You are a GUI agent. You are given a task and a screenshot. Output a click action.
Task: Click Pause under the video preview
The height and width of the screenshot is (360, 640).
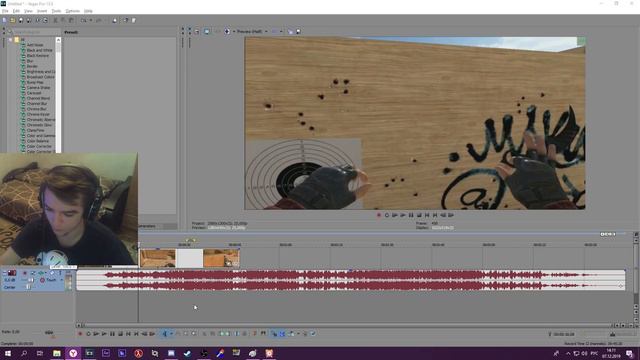pyautogui.click(x=411, y=215)
